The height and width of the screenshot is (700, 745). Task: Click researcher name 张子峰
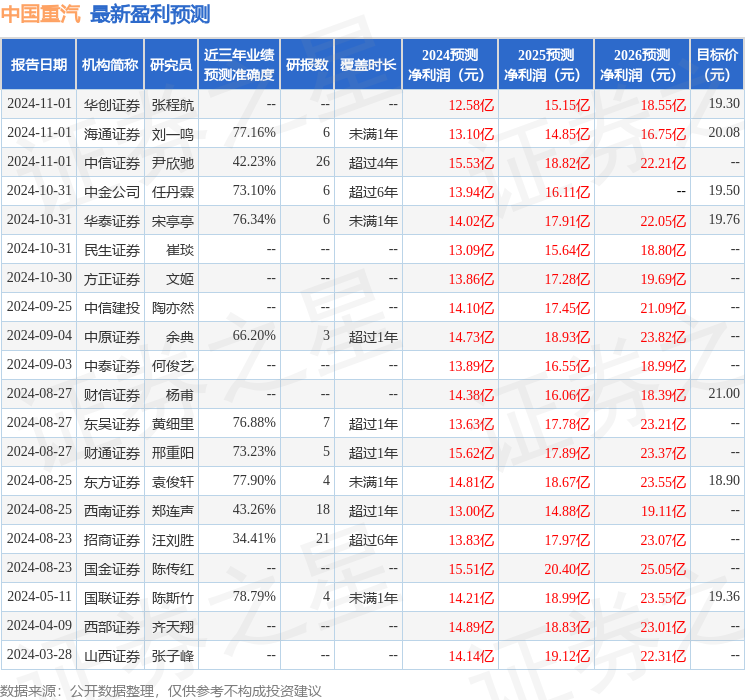pyautogui.click(x=173, y=656)
